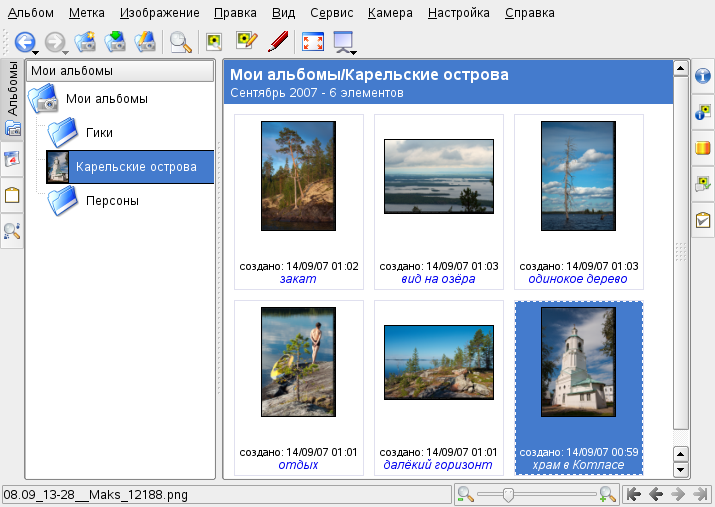Screen dimensions: 715x507
Task: Toggle full screen mode icon
Action: pyautogui.click(x=313, y=41)
